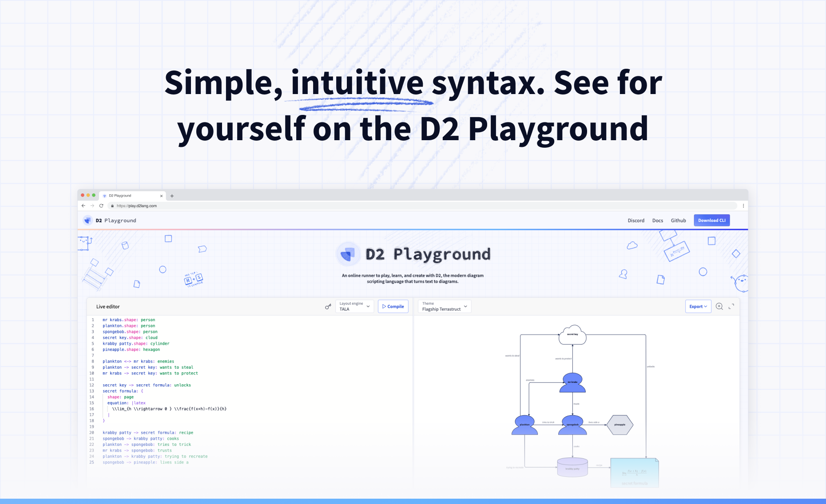
Task: Open the browser three-dot menu
Action: click(x=743, y=206)
